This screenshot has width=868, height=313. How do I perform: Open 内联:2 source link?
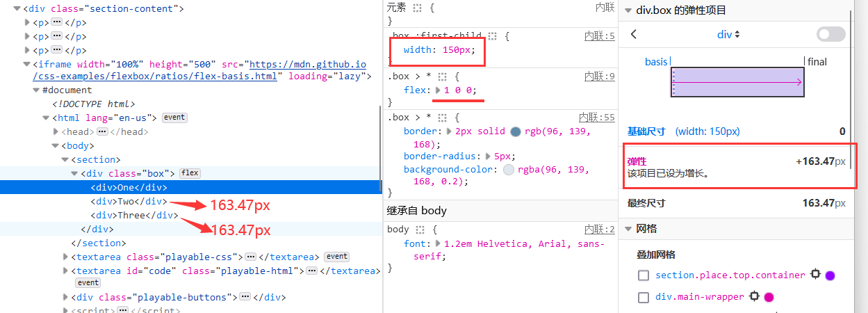[x=600, y=230]
